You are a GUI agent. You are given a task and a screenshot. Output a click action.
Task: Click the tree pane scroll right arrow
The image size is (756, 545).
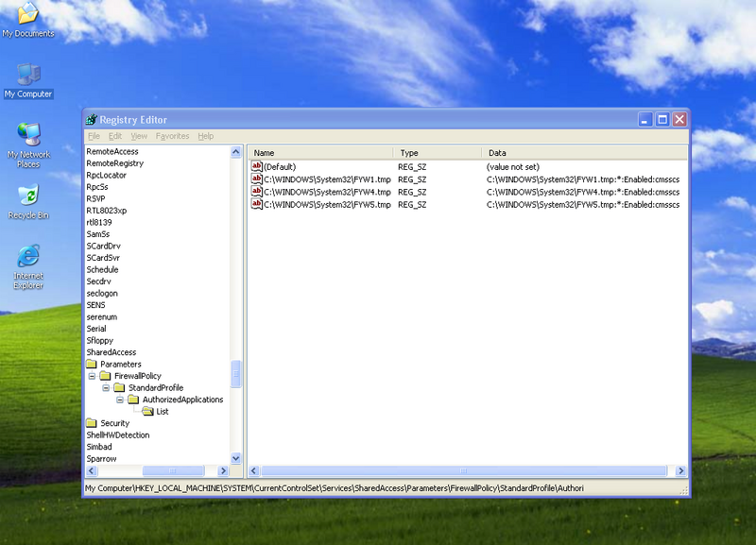click(223, 470)
